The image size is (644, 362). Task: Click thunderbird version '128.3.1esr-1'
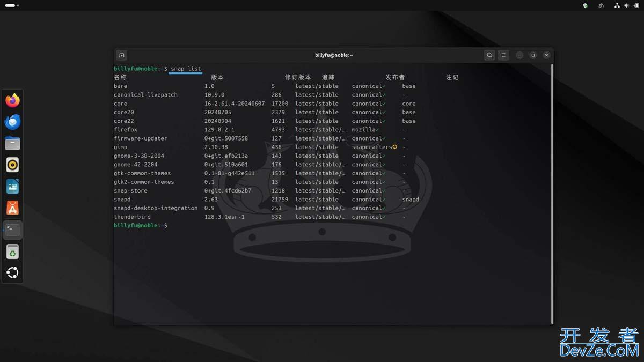coord(224,217)
